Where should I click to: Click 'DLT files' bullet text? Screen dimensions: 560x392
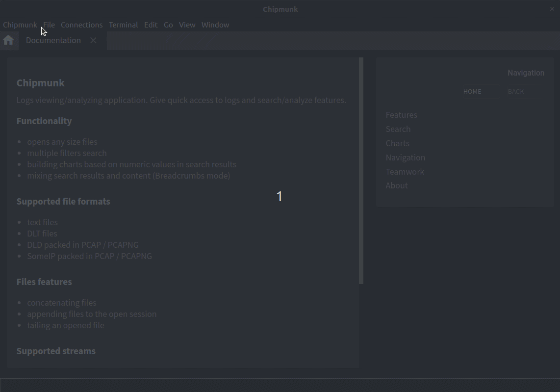click(x=42, y=234)
